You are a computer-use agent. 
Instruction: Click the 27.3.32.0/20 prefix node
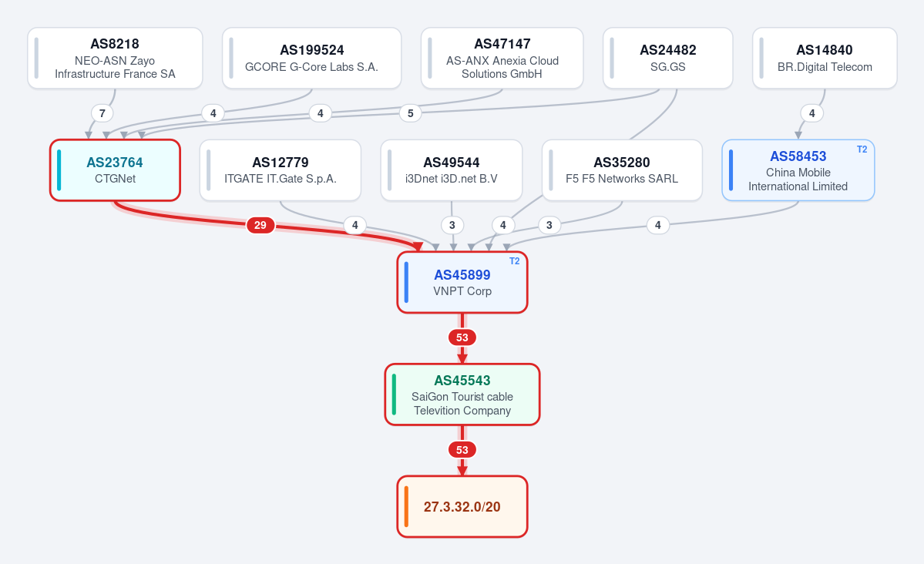pyautogui.click(x=462, y=507)
